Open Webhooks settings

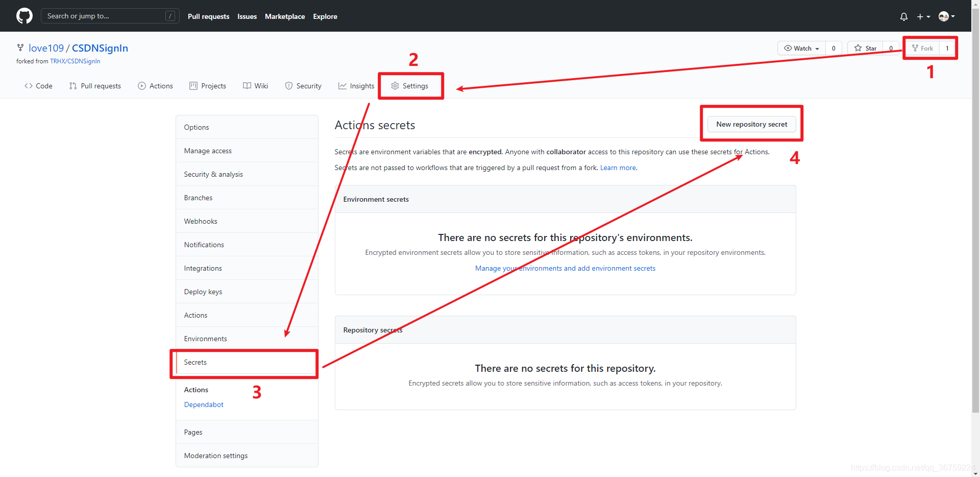[x=247, y=221]
